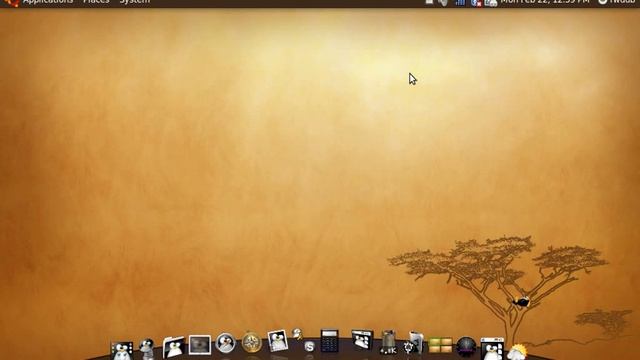Open the round penguin badge dock icon

coord(226,343)
